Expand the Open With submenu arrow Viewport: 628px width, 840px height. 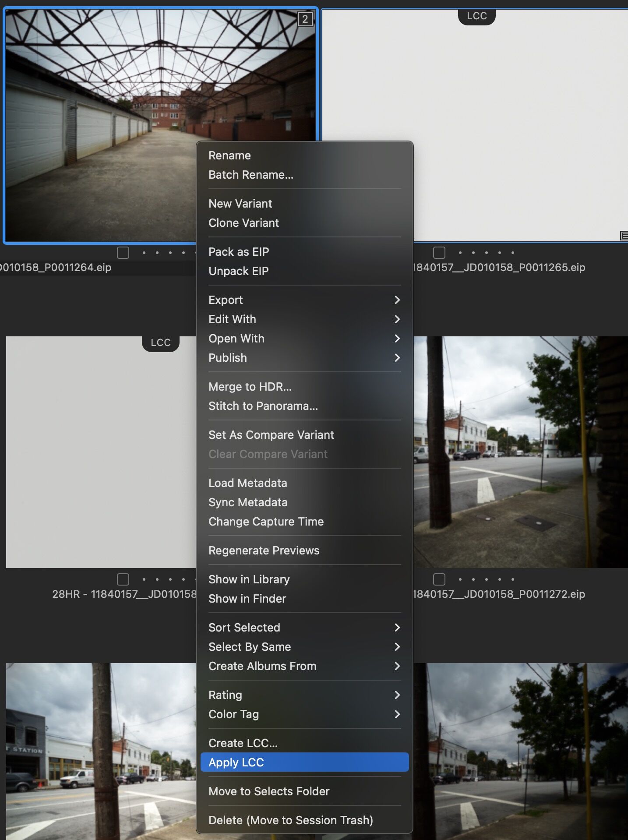pos(397,339)
